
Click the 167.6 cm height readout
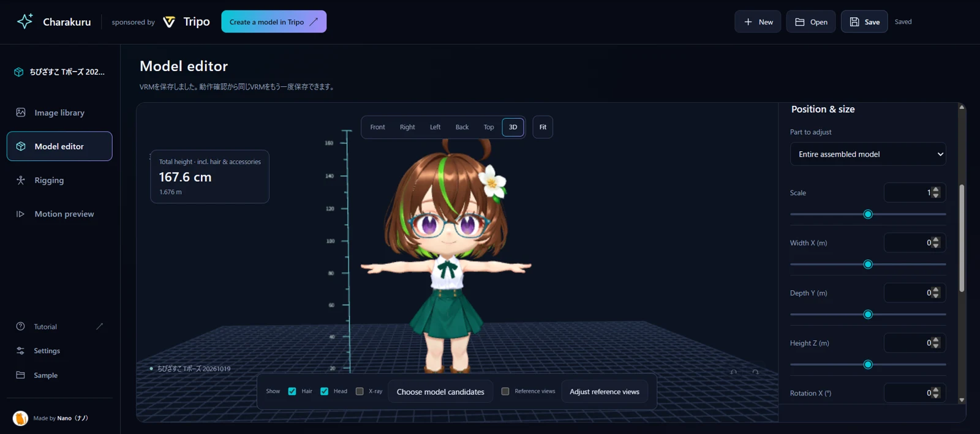coord(185,177)
